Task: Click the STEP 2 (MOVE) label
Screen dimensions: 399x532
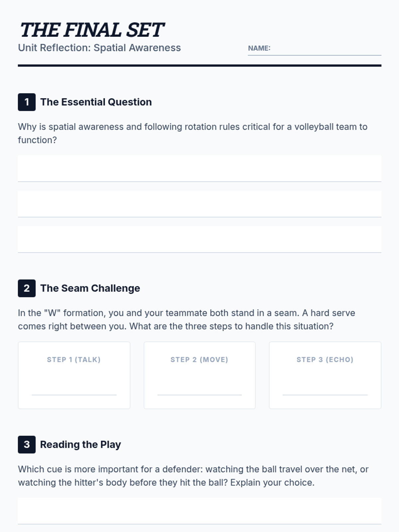Action: coord(199,359)
